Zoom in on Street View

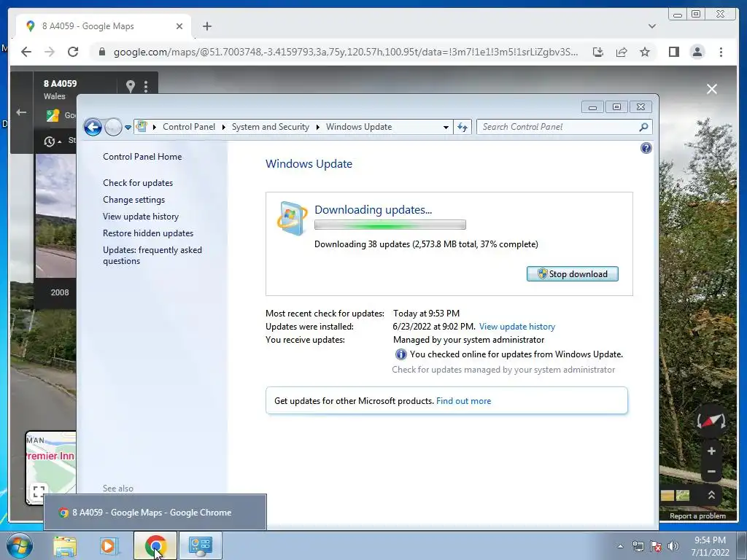point(711,451)
